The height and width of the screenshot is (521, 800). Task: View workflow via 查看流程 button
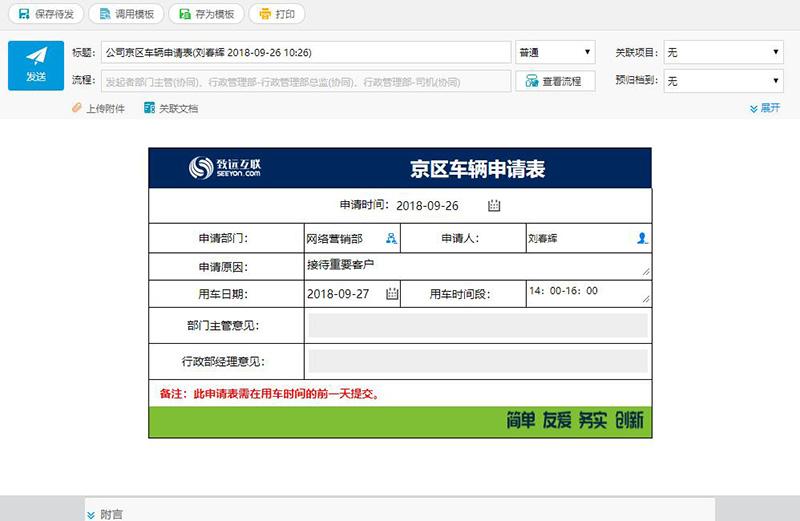pos(555,81)
